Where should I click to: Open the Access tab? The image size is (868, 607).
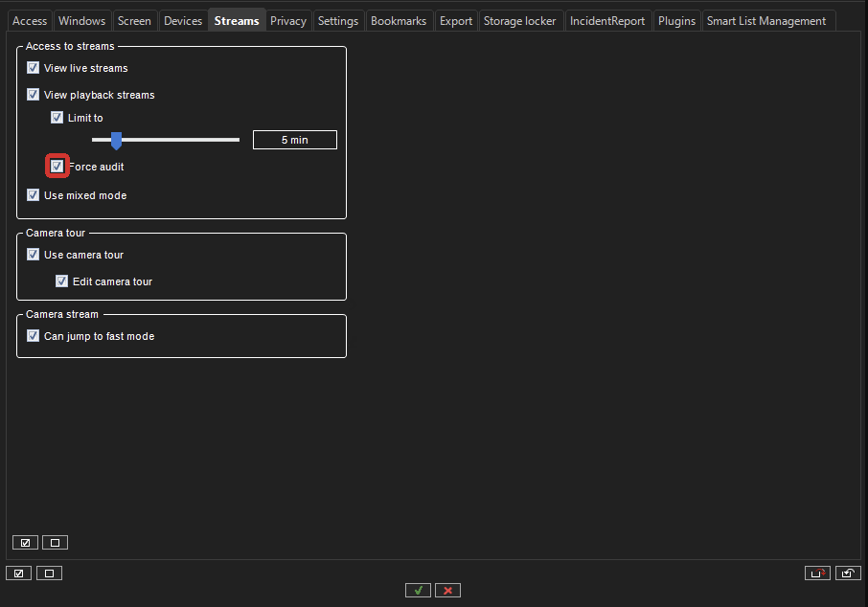click(x=30, y=21)
